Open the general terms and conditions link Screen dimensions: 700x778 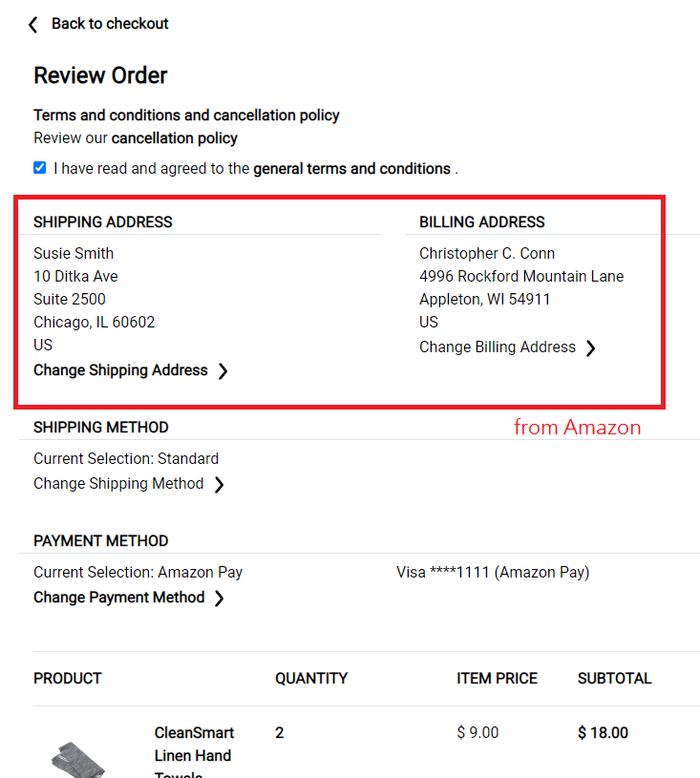coord(351,169)
